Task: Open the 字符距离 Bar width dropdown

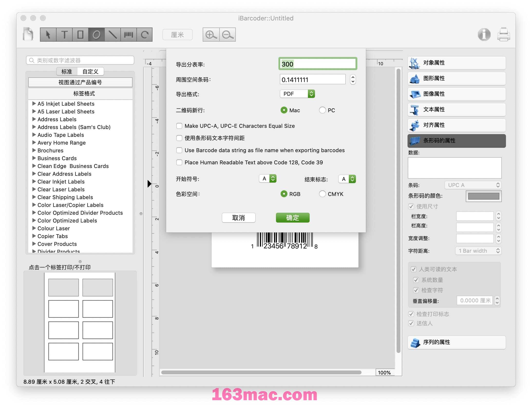Action: pyautogui.click(x=478, y=251)
